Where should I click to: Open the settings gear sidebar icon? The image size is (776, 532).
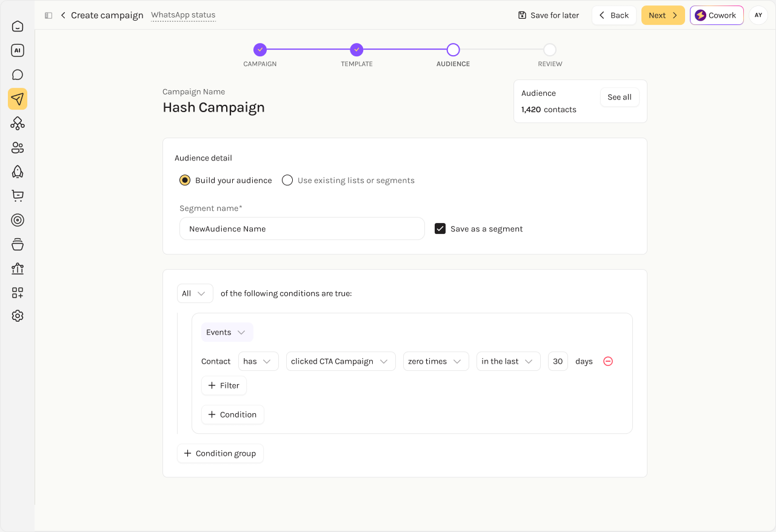pos(18,316)
